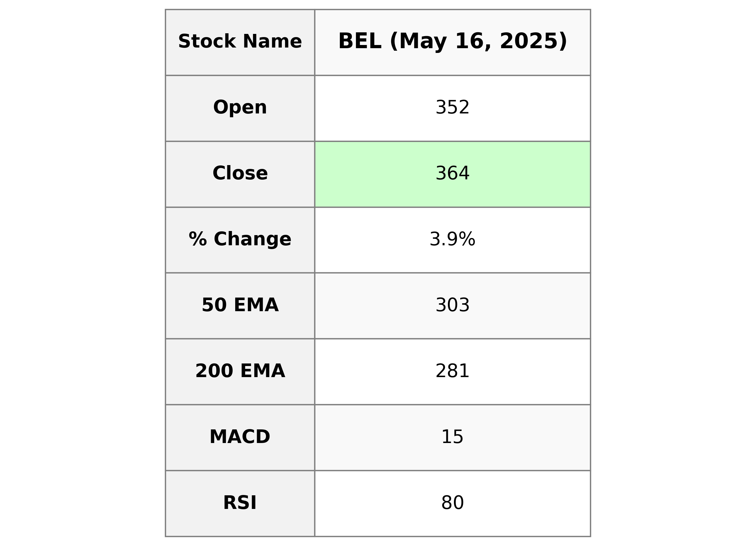756x546 pixels.
Task: Select the 'Close' row label
Action: tap(240, 173)
